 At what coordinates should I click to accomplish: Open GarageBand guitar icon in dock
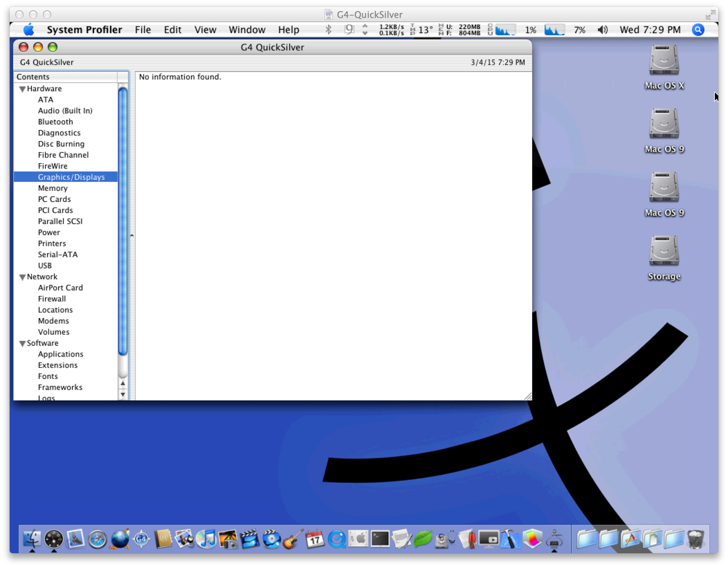click(293, 539)
